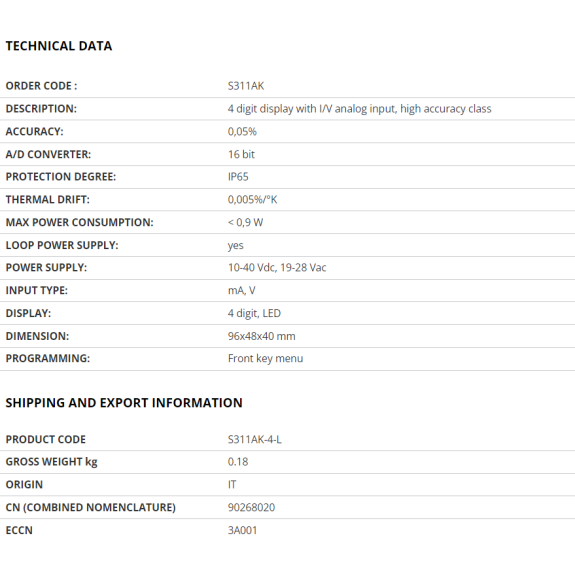Select the loop power supply value yes

235,245
